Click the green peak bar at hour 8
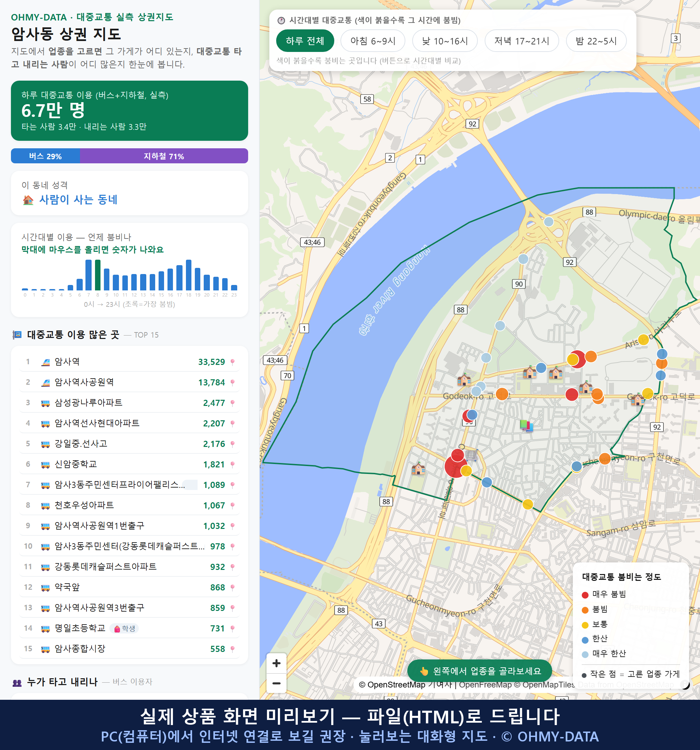The height and width of the screenshot is (750, 700). [98, 275]
